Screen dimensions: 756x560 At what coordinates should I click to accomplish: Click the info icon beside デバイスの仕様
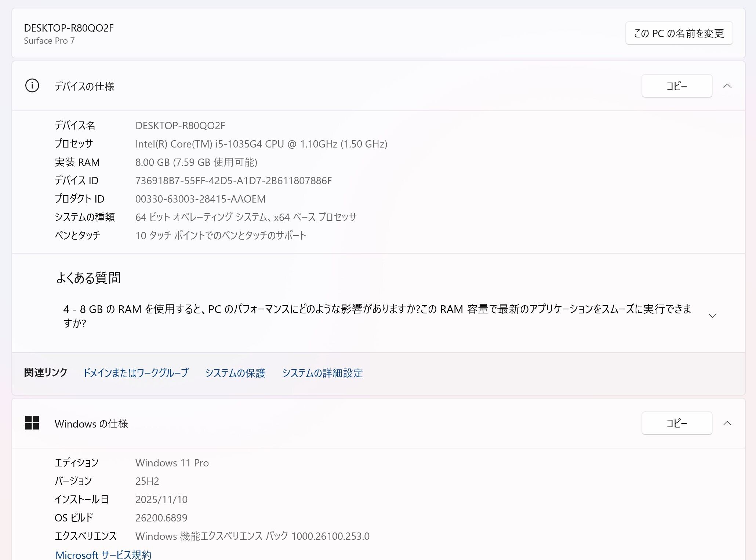[32, 86]
